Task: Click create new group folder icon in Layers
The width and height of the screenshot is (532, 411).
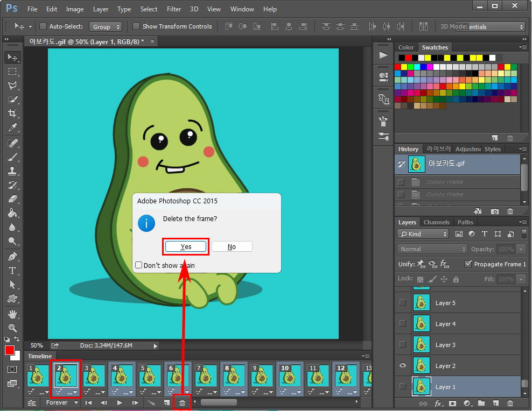Action: [x=481, y=403]
